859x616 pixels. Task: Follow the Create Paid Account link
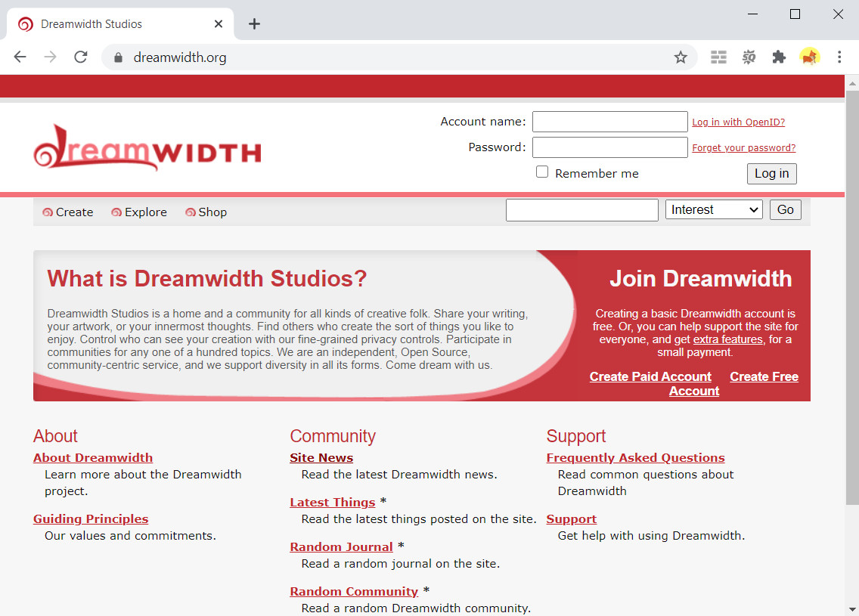650,376
